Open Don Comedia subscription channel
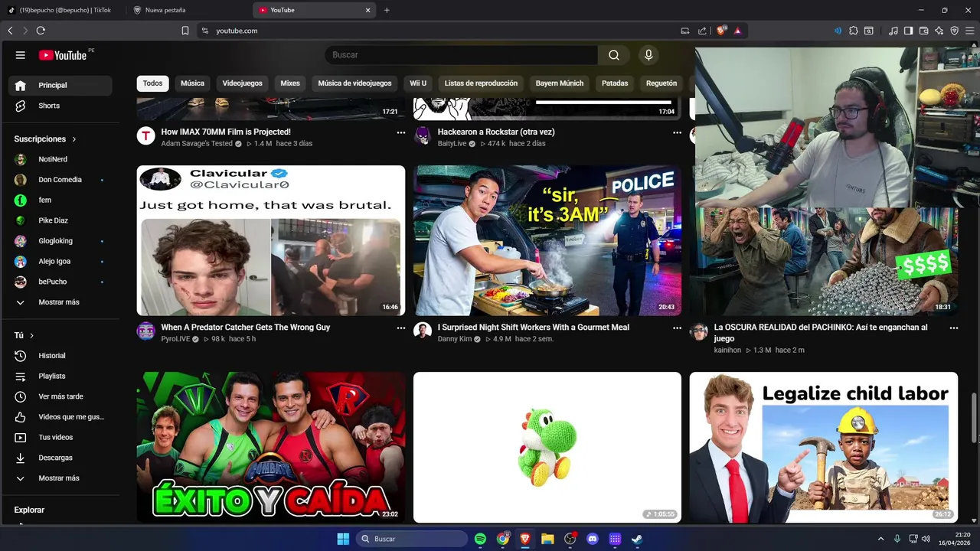Viewport: 980px width, 551px height. coord(60,180)
